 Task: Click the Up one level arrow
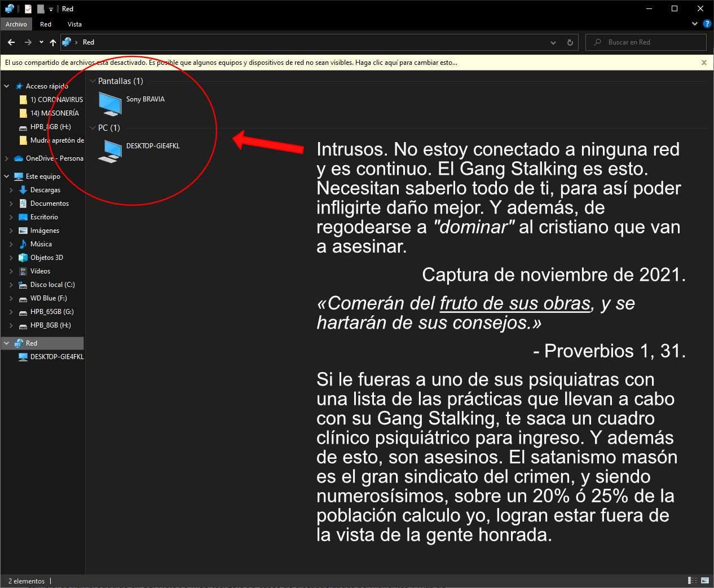[x=53, y=42]
